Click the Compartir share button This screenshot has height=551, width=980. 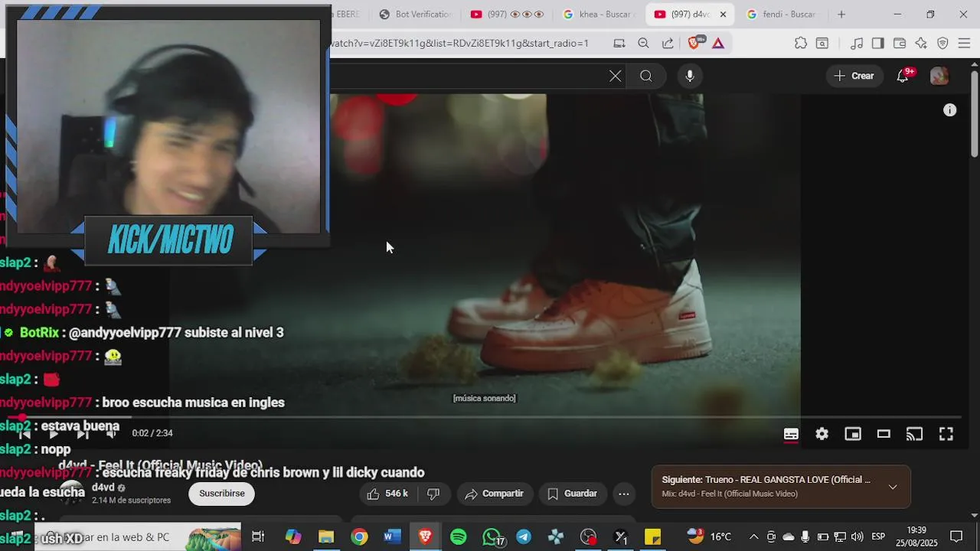click(495, 494)
